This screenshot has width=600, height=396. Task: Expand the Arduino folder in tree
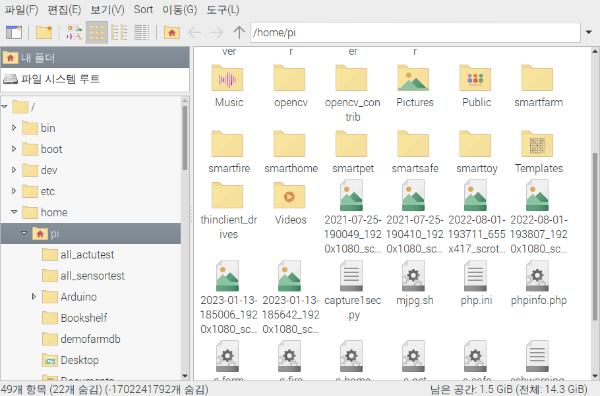tap(34, 297)
